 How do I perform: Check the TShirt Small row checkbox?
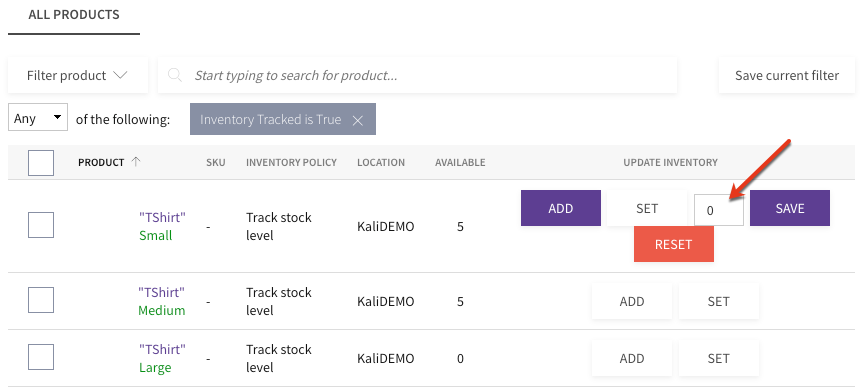(41, 225)
